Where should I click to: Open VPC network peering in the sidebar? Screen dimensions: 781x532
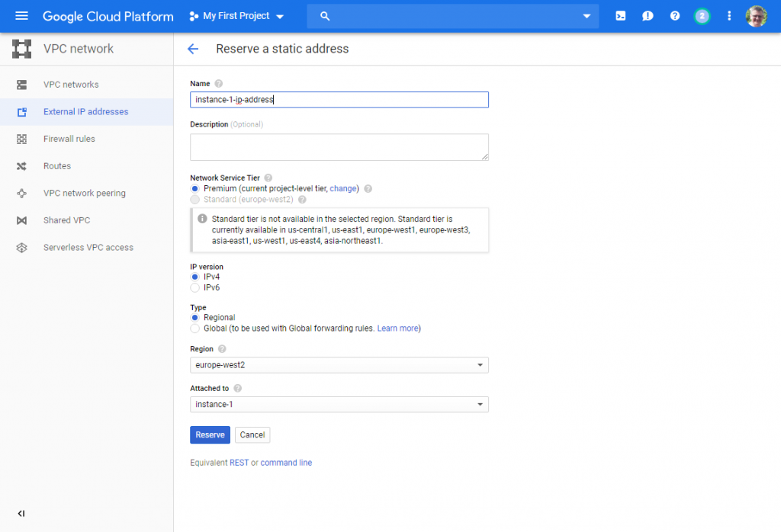(x=87, y=193)
